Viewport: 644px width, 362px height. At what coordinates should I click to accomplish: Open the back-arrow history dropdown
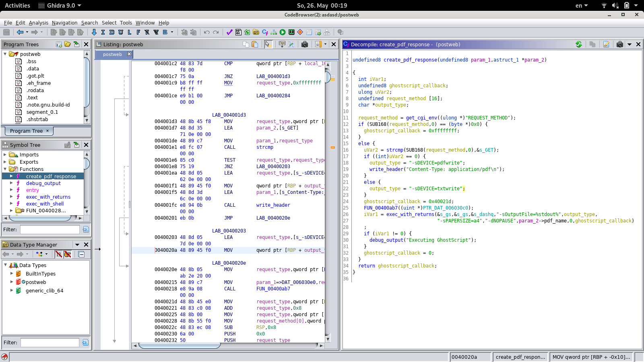click(x=27, y=32)
